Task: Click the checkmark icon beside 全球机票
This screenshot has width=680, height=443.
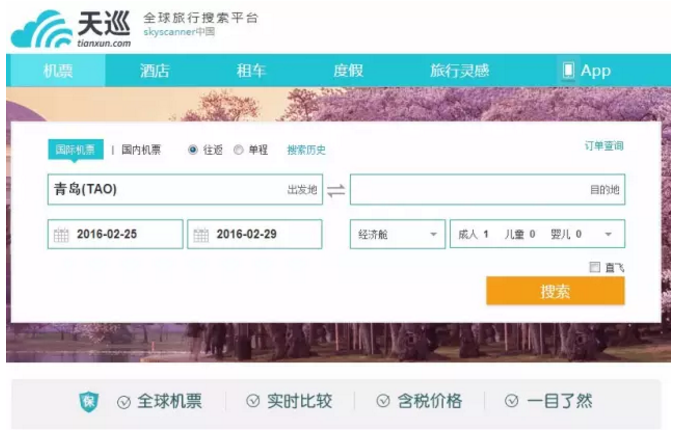Action: coord(124,402)
